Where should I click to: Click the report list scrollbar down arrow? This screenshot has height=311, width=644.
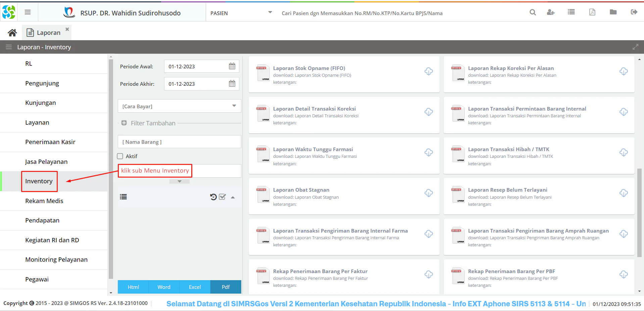click(639, 292)
